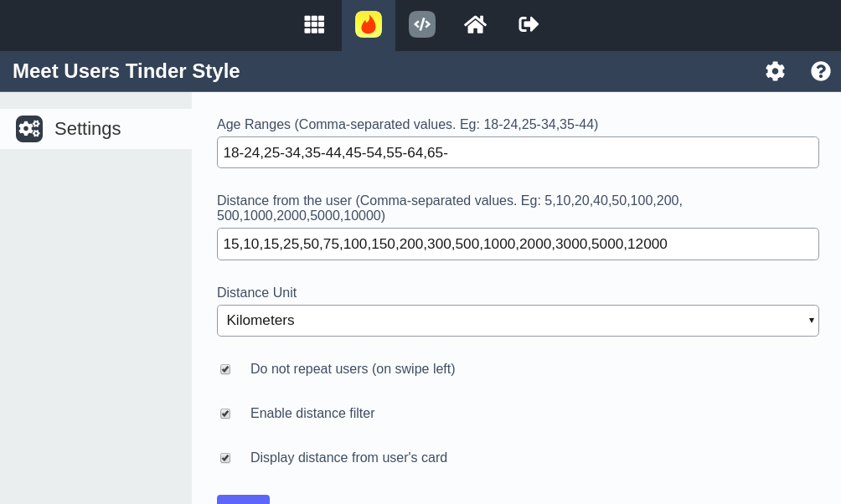Toggle Enable distance filter checkbox
This screenshot has height=504, width=841.
click(x=225, y=414)
